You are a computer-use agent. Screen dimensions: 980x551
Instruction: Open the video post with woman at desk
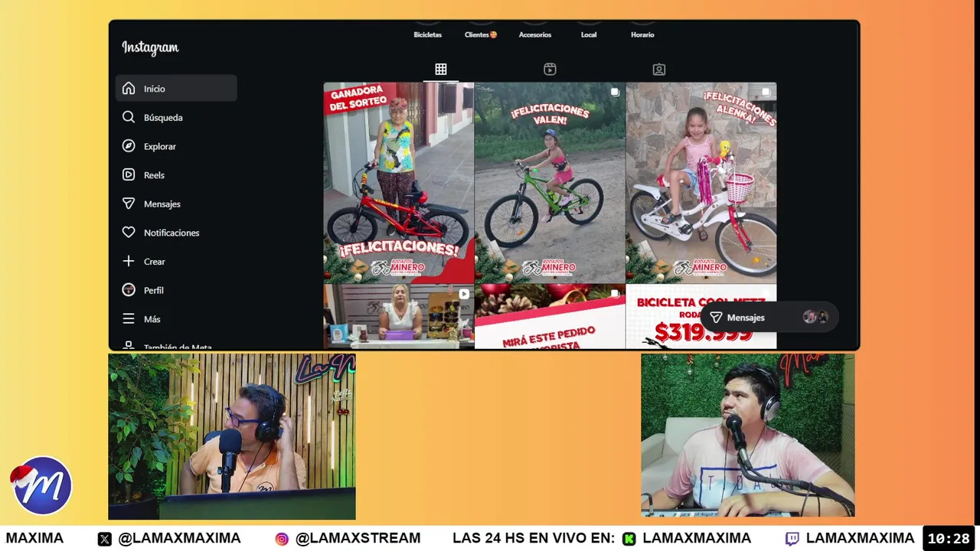(398, 317)
